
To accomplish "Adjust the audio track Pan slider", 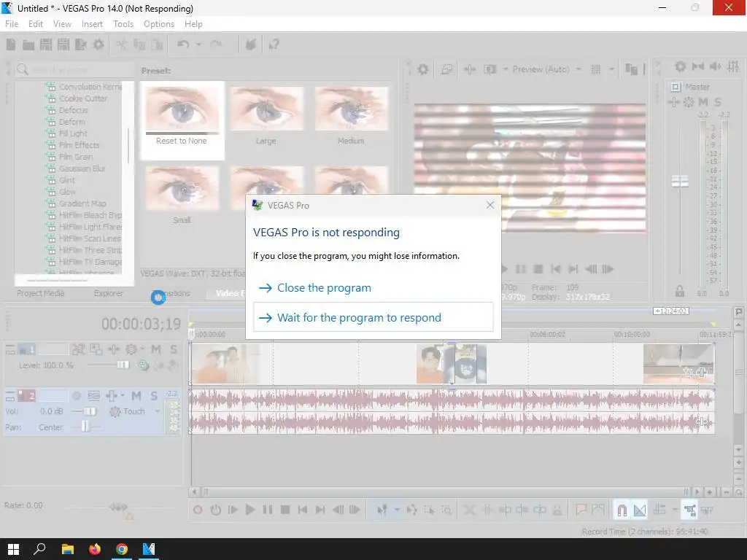I will [x=85, y=427].
